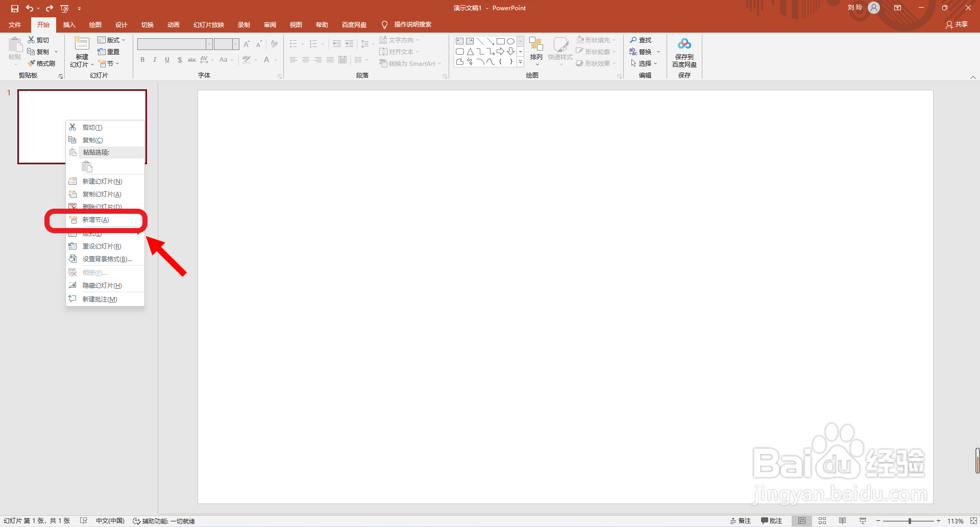Align text right in paragraph group

tap(318, 60)
